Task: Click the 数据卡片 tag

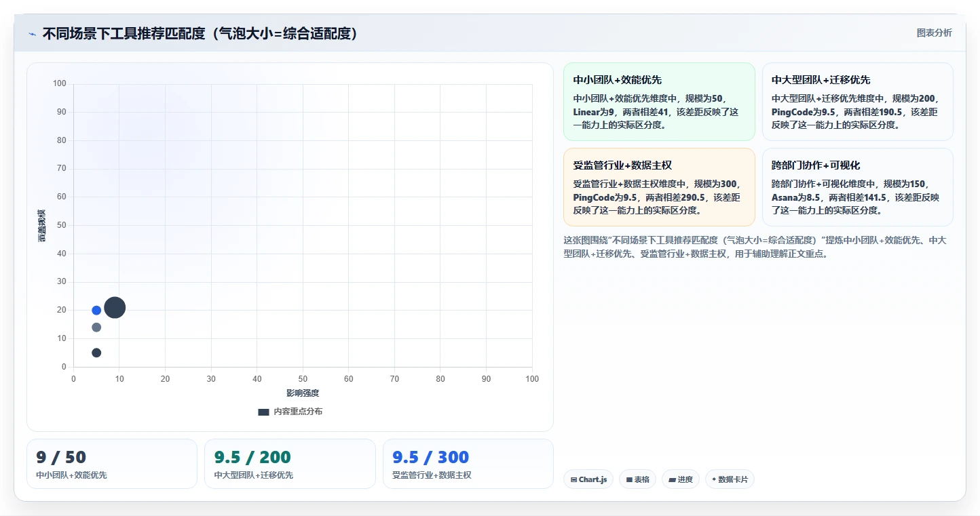Action: (x=730, y=479)
